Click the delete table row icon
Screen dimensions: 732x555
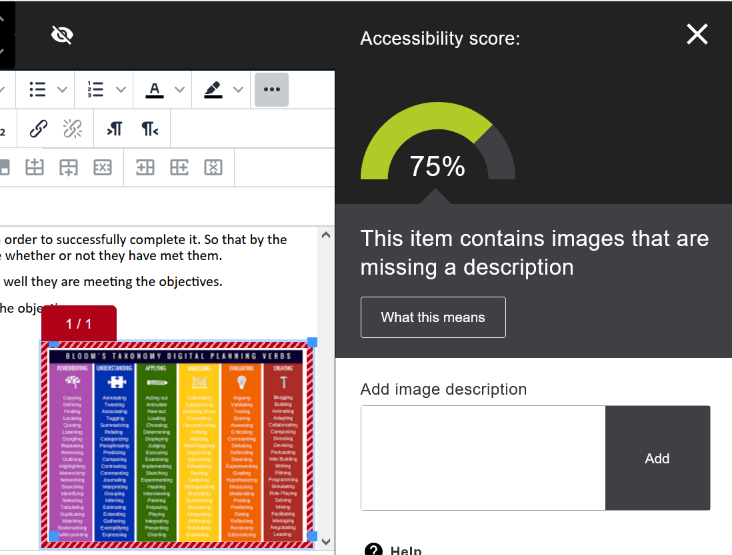[102, 167]
